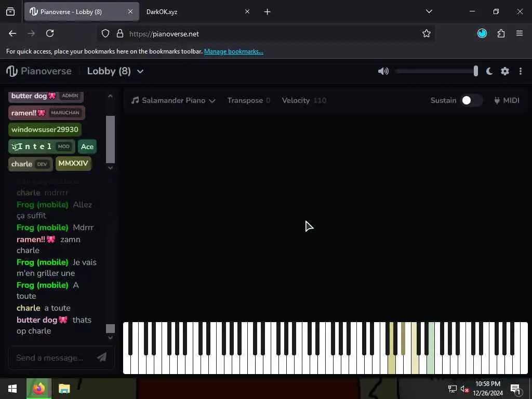Close the DarkOK.xyz tab
The width and height of the screenshot is (532, 399).
click(x=247, y=11)
